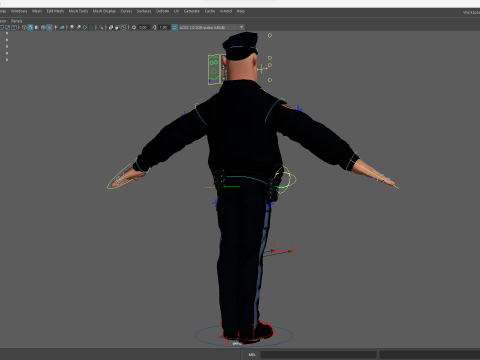Open the Cache menu
480x360 pixels.
click(x=210, y=11)
